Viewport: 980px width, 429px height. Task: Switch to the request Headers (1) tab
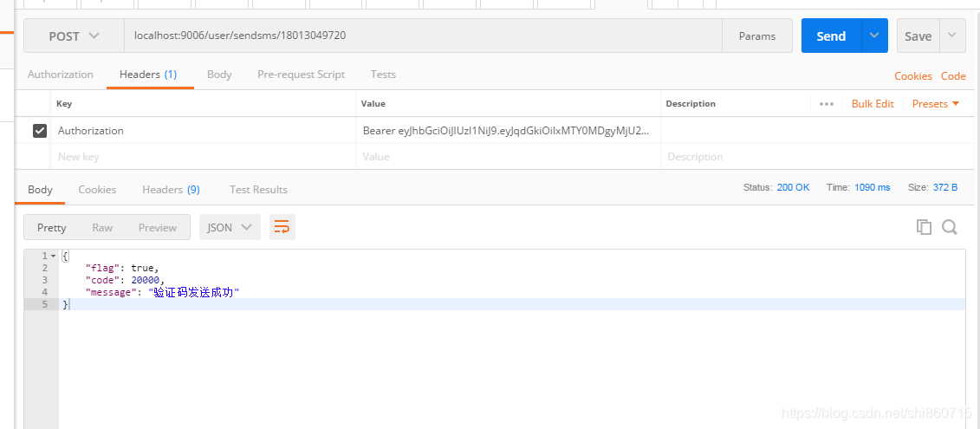coord(148,75)
